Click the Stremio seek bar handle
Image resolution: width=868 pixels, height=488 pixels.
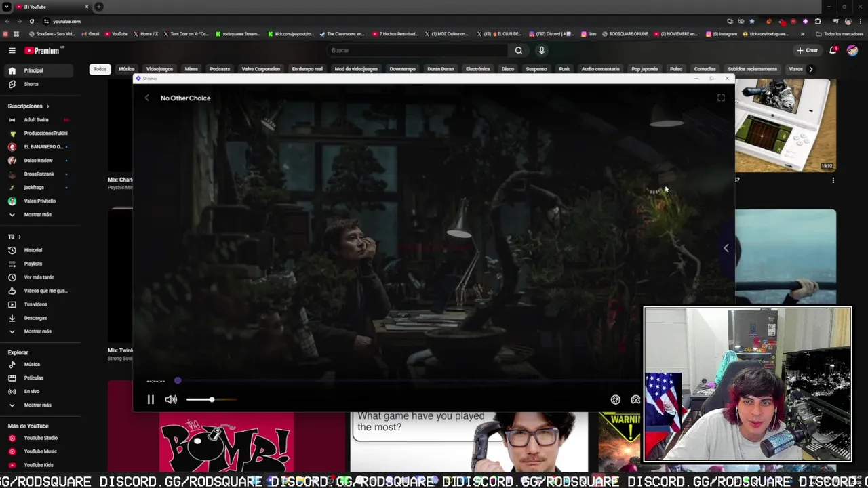[x=178, y=381]
